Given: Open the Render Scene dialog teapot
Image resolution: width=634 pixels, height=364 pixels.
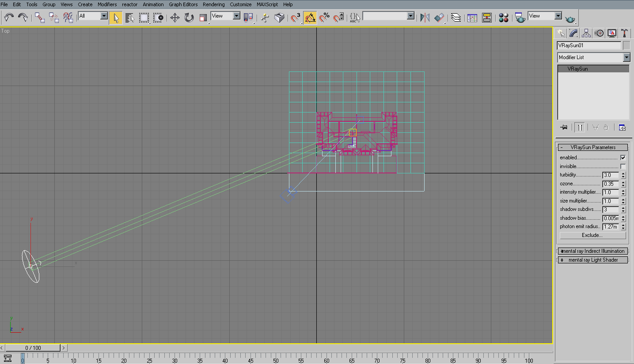Looking at the screenshot, I should point(520,17).
